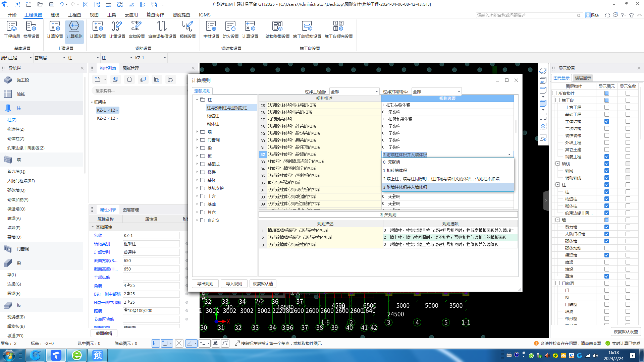Viewport: 644px width, 362px height.
Task: Click 恢复默认值 in 计算规则 dialog
Action: point(263,284)
